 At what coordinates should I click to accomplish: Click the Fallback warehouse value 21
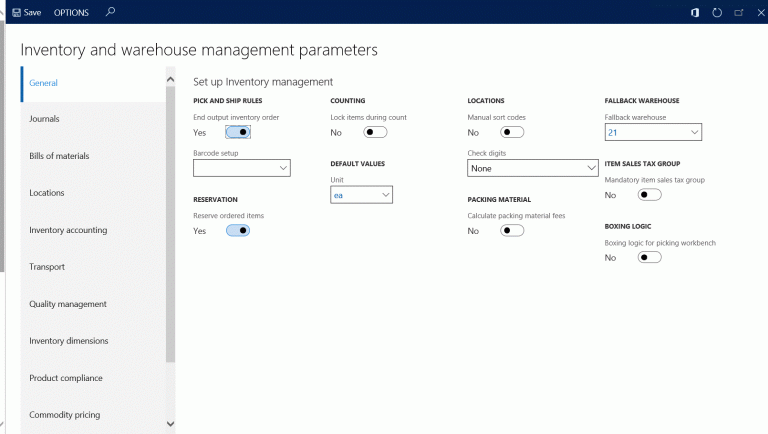[x=613, y=133]
